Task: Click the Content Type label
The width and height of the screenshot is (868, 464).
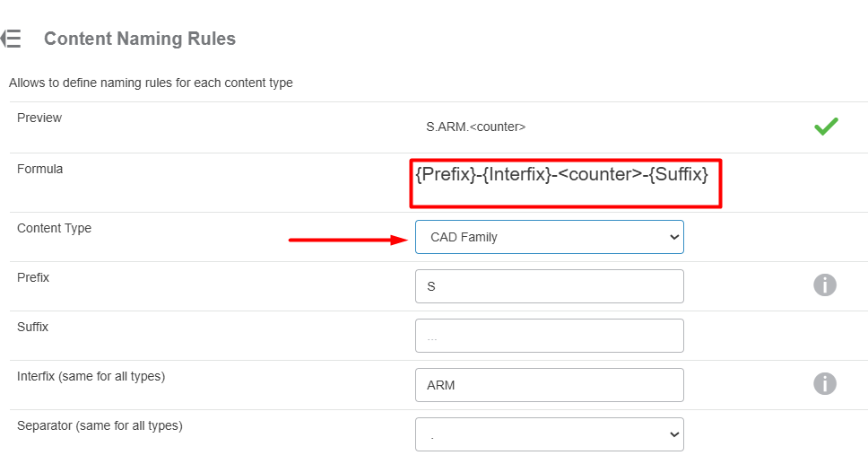Action: pyautogui.click(x=54, y=228)
